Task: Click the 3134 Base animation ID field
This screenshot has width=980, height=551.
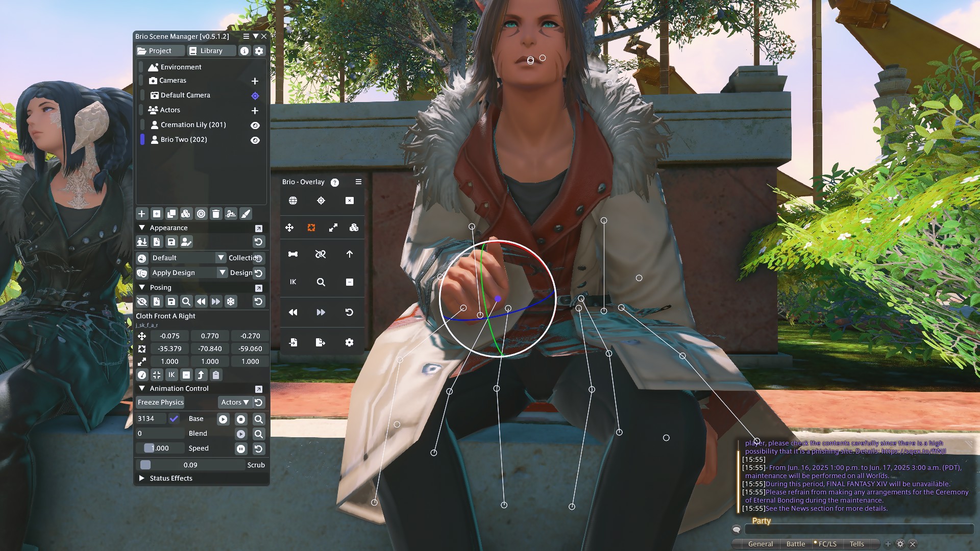Action: 151,419
